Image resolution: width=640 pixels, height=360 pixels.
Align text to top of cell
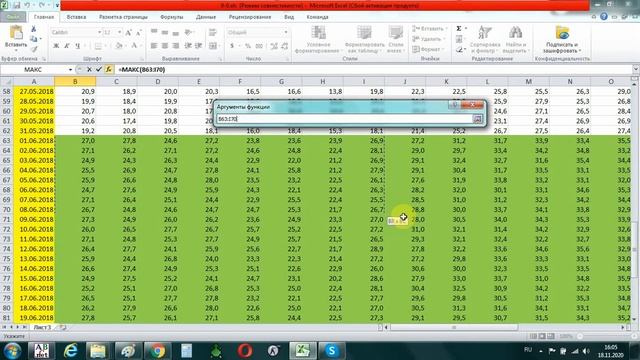[x=154, y=32]
